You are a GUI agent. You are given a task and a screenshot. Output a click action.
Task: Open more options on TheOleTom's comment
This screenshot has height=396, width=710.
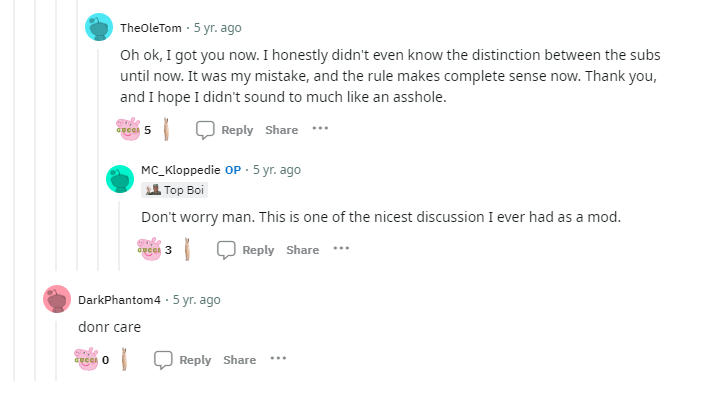[x=320, y=129]
